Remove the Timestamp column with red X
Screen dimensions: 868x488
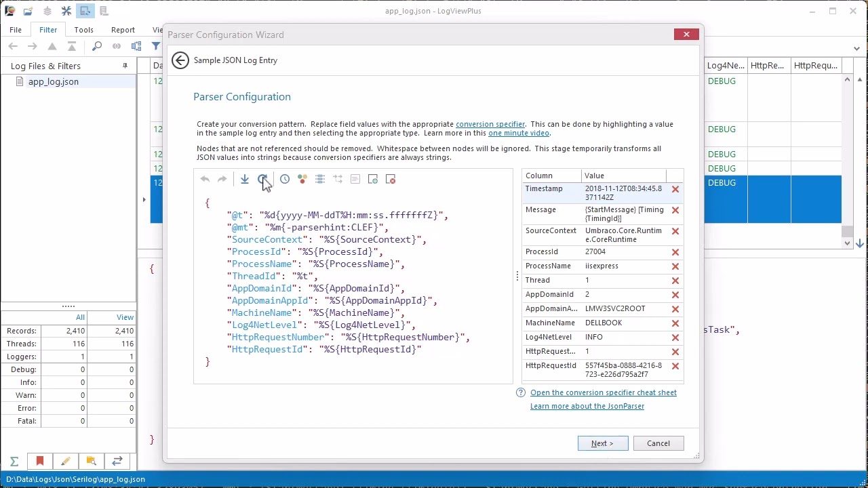675,189
